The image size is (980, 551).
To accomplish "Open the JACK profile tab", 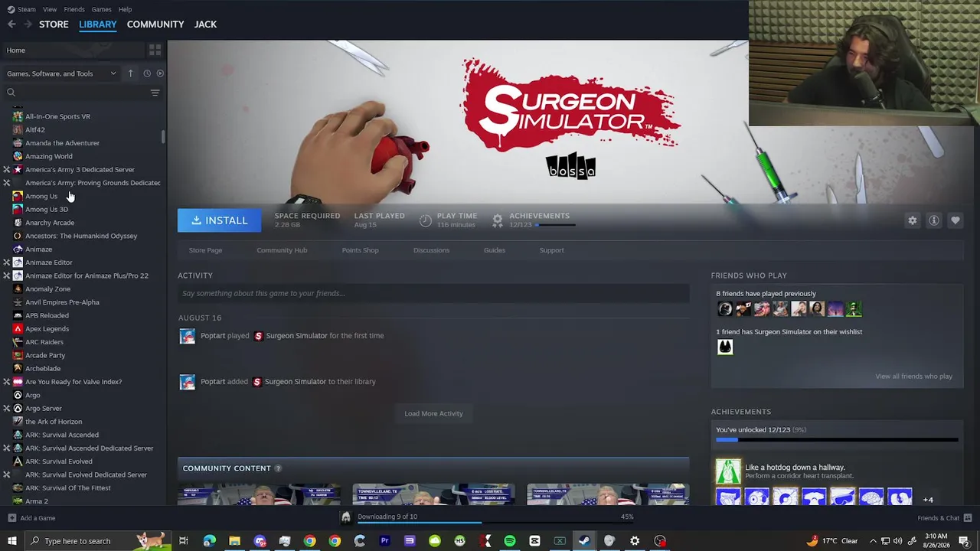I will coord(205,24).
